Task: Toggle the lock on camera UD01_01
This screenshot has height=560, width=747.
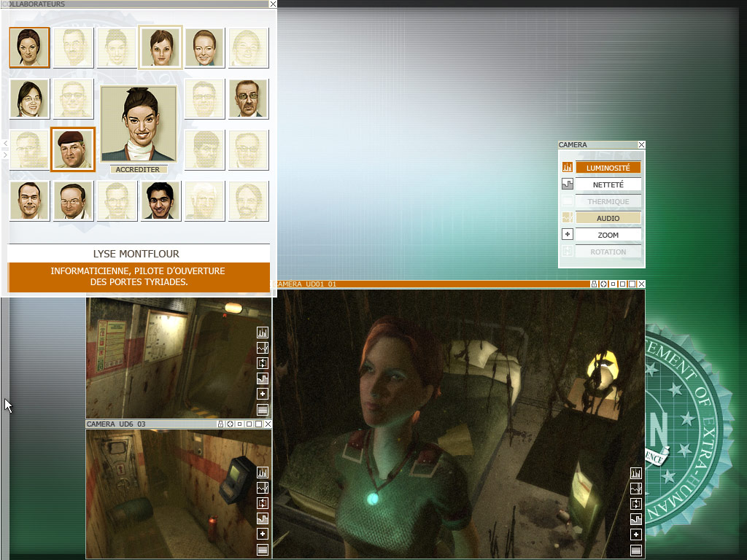Action: pyautogui.click(x=594, y=284)
